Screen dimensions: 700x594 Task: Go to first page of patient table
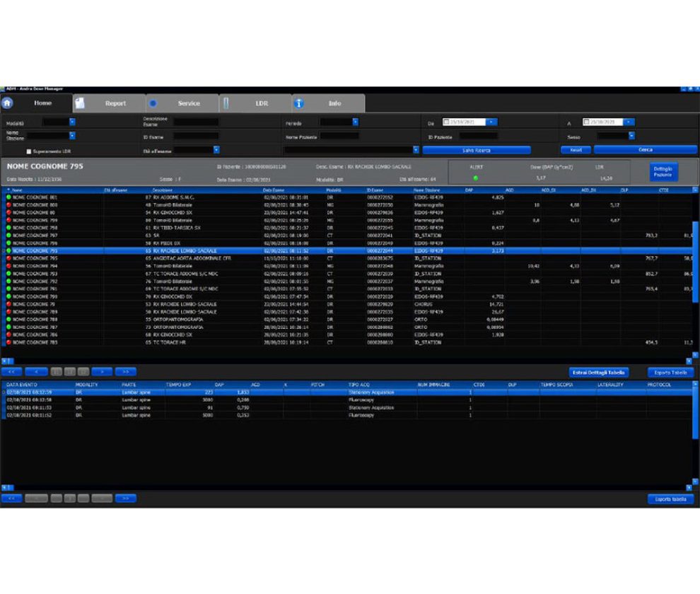click(x=11, y=371)
